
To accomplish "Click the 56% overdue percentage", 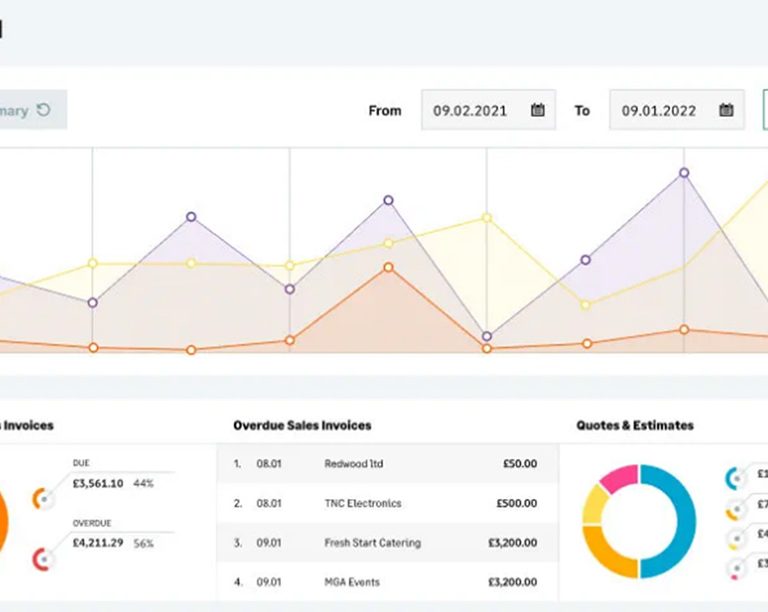I will [x=144, y=543].
